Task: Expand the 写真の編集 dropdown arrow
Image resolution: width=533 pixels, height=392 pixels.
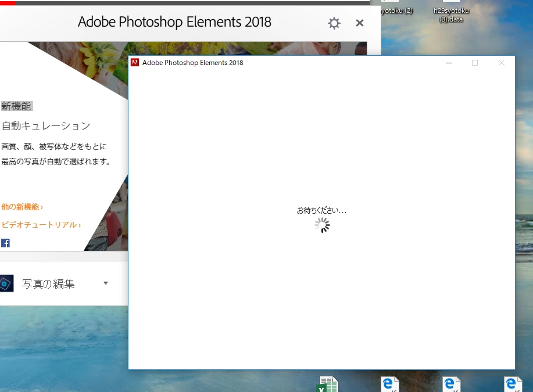Action: (x=106, y=283)
